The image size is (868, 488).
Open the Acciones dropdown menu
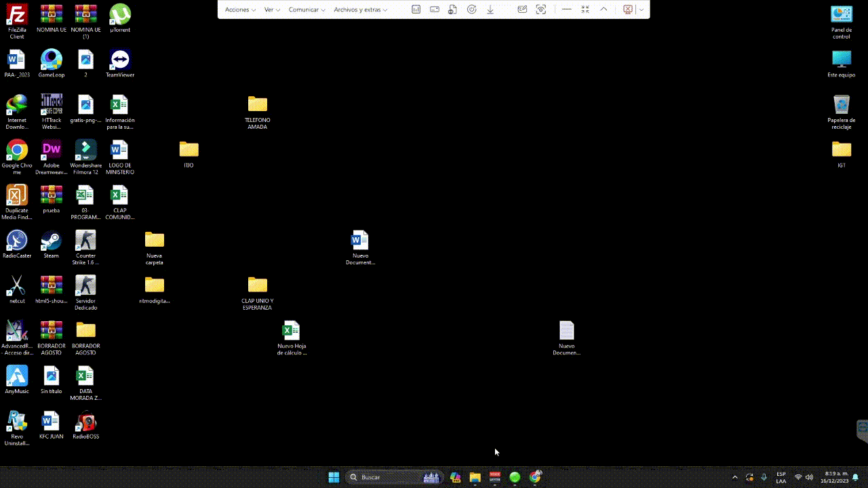[240, 9]
